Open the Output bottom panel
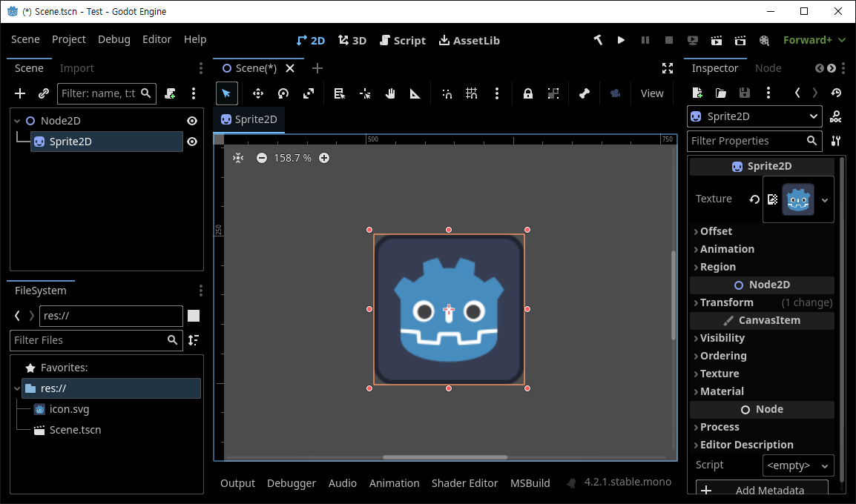The width and height of the screenshot is (856, 504). [237, 483]
